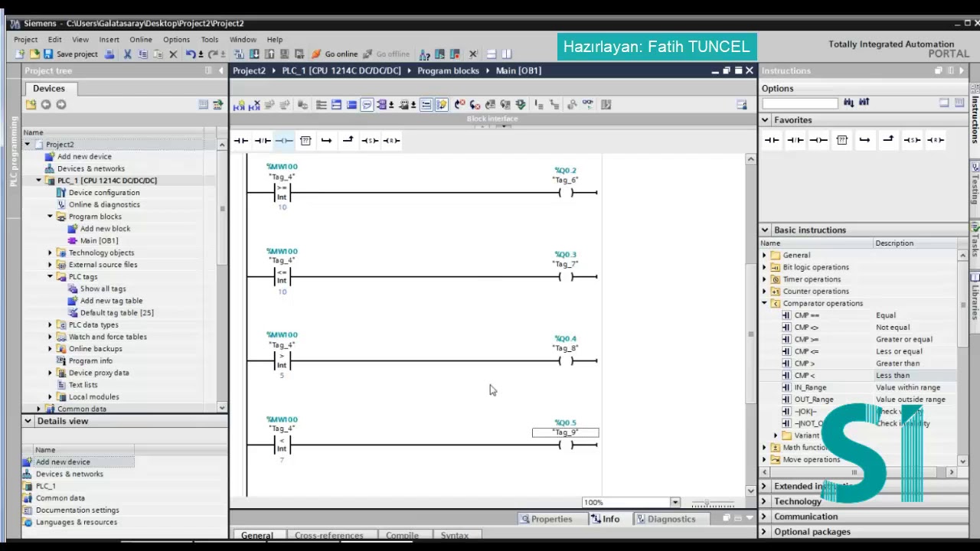Open the Project menu
Viewport: 980px width, 551px height.
click(x=25, y=40)
